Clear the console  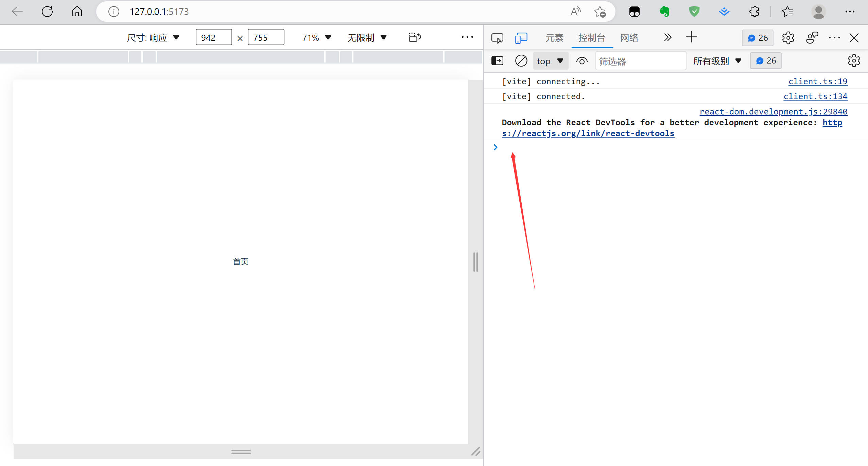[x=521, y=61]
